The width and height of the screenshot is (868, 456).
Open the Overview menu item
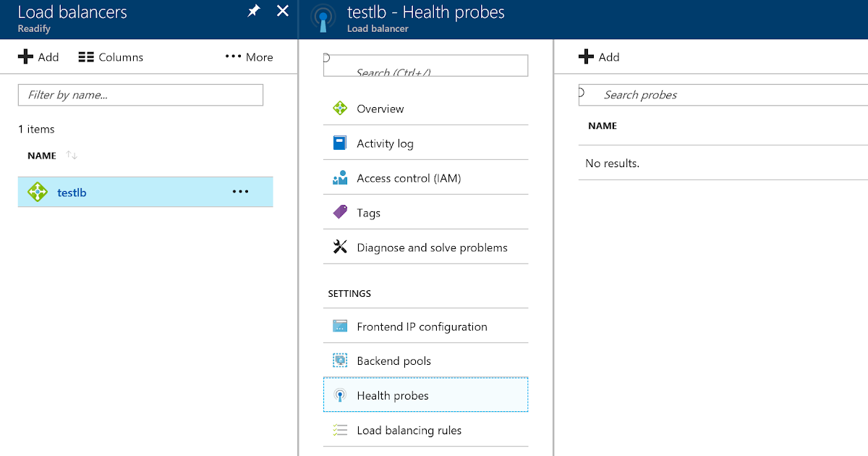[425, 109]
